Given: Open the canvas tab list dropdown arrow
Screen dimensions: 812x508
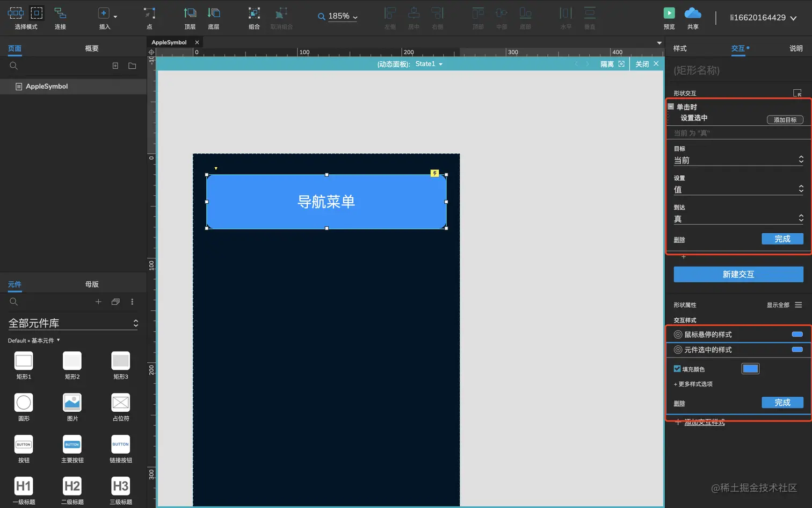Looking at the screenshot, I should 659,43.
